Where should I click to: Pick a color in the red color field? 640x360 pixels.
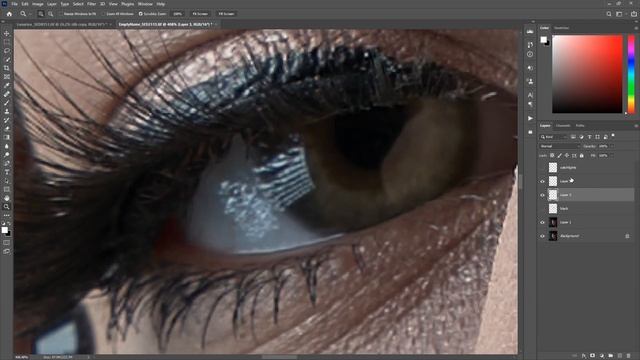pos(587,74)
